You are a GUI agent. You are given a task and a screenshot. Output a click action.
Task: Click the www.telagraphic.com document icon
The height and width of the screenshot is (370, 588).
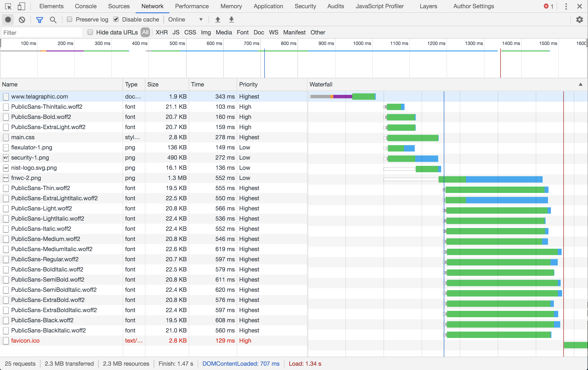6,97
